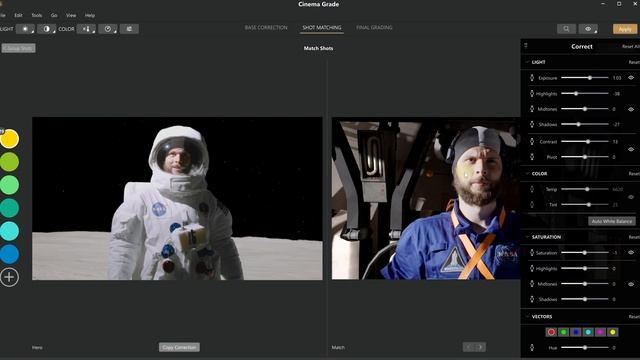Click the Correct panel drag grip icon
This screenshot has height=360, width=640.
point(526,46)
